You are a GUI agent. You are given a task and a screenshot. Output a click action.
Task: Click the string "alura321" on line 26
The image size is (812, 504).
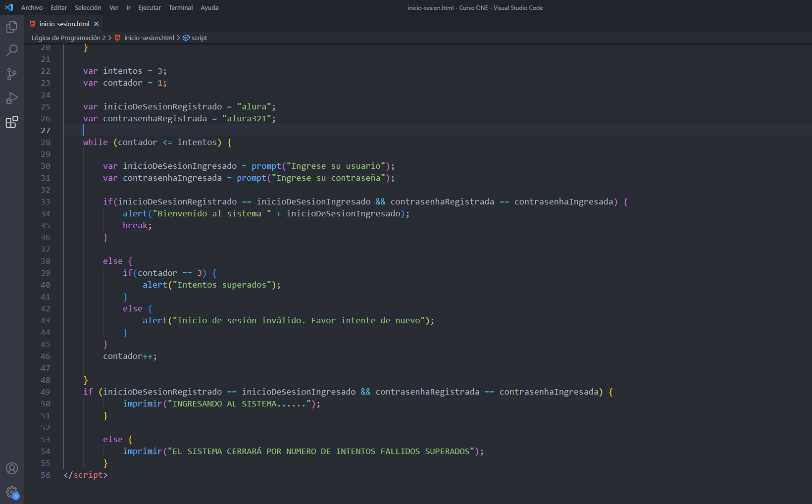click(247, 119)
